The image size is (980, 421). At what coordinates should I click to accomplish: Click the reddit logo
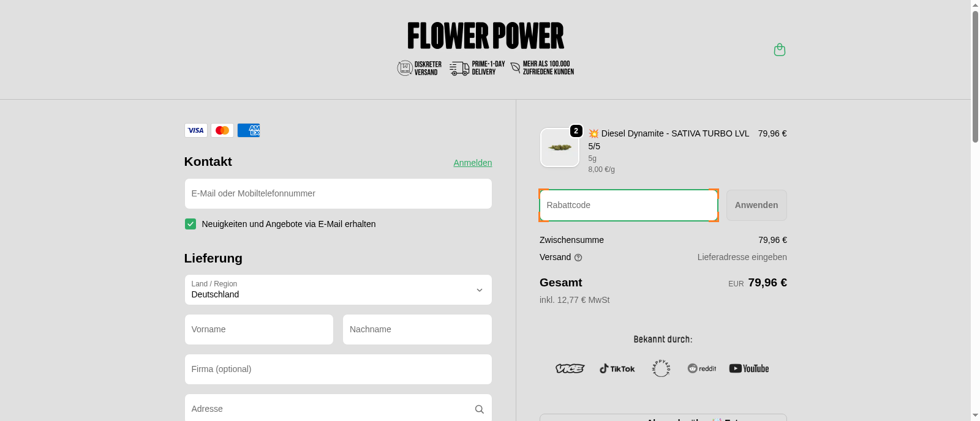click(x=702, y=368)
